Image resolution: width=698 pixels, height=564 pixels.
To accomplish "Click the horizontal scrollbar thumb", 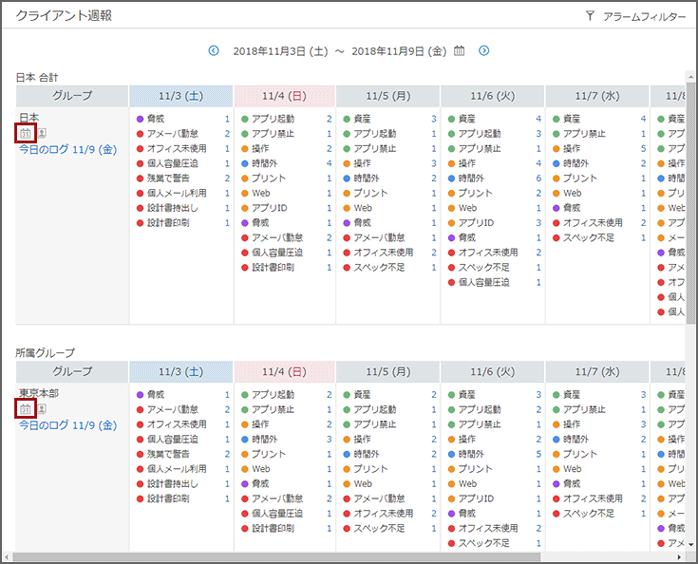I will (276, 557).
